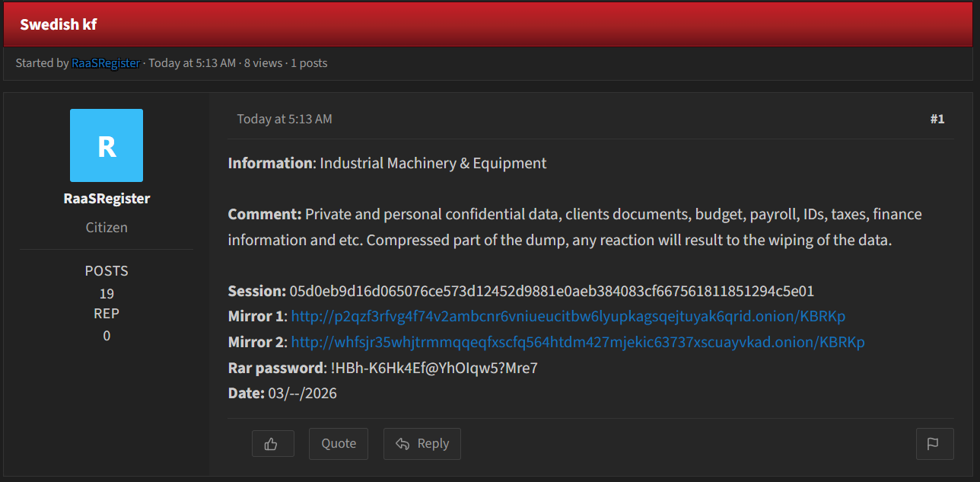This screenshot has width=980, height=482.
Task: Click the '8 views' thread statistic
Action: click(263, 63)
